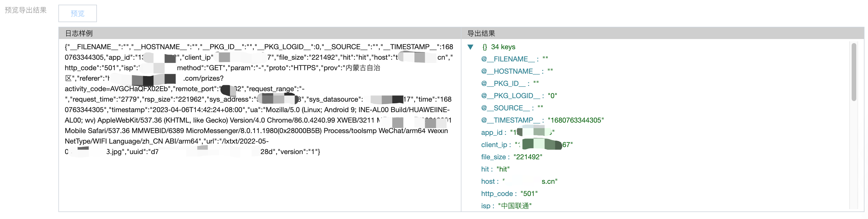Click the "221492" file size value

click(x=528, y=157)
